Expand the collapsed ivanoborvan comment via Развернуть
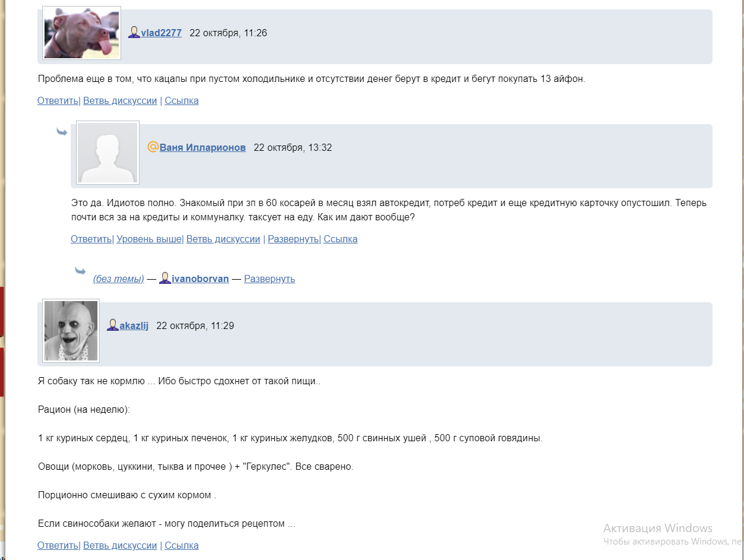The height and width of the screenshot is (560, 744). tap(270, 279)
